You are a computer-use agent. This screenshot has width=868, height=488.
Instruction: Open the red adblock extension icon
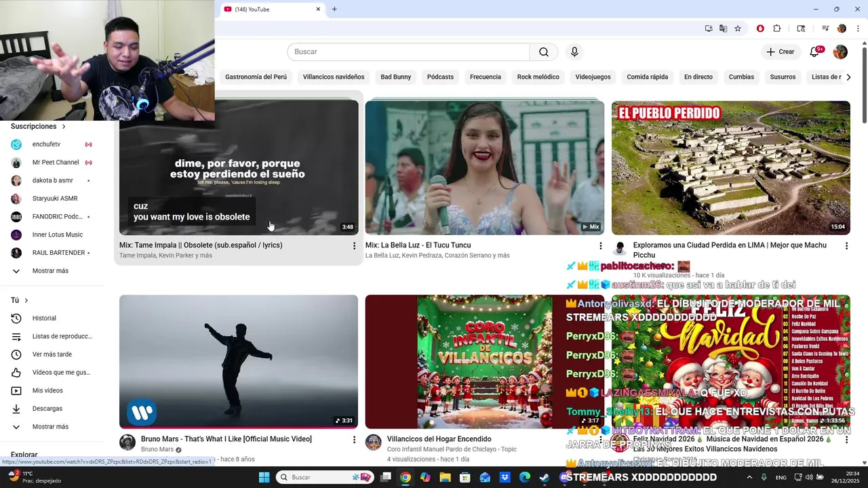(x=760, y=28)
